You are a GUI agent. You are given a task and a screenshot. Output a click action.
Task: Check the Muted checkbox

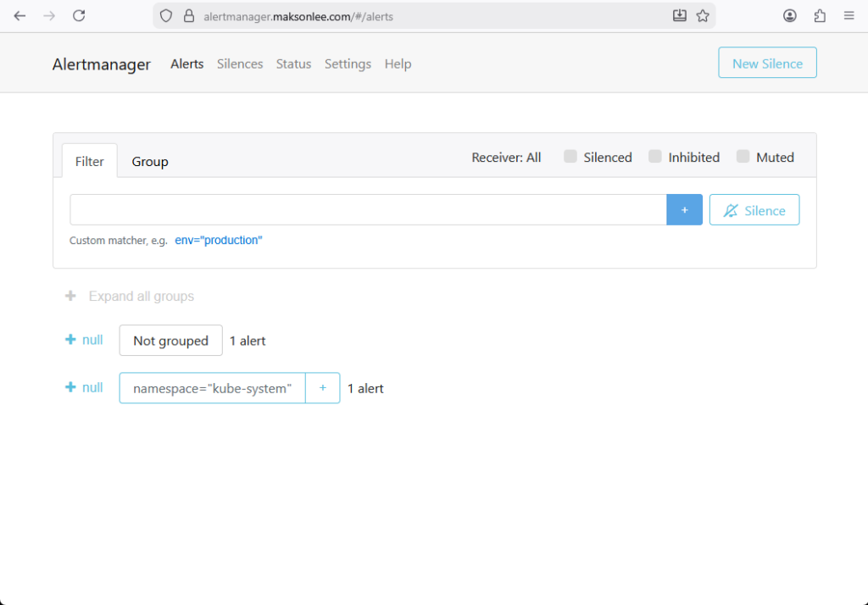[743, 157]
